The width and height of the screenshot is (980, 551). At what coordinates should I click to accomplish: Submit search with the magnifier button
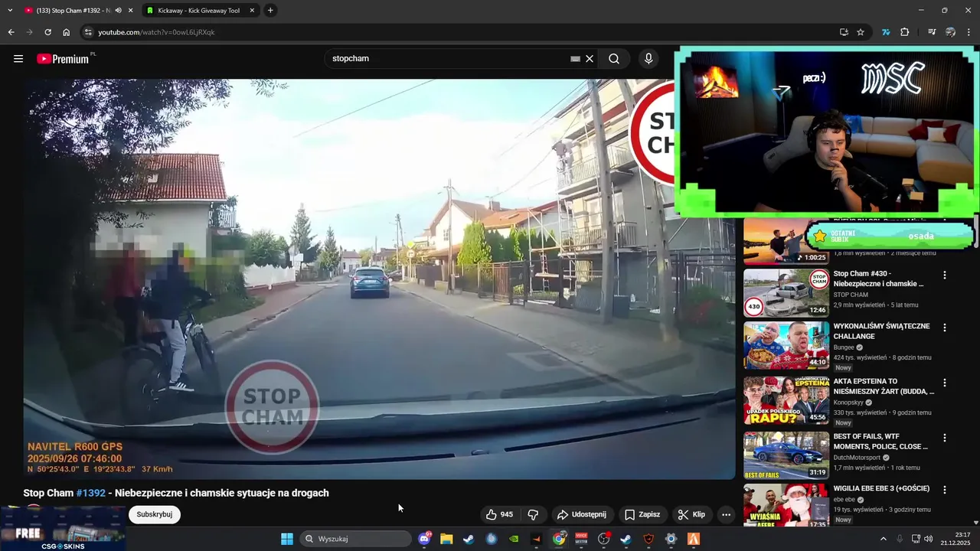pyautogui.click(x=614, y=59)
